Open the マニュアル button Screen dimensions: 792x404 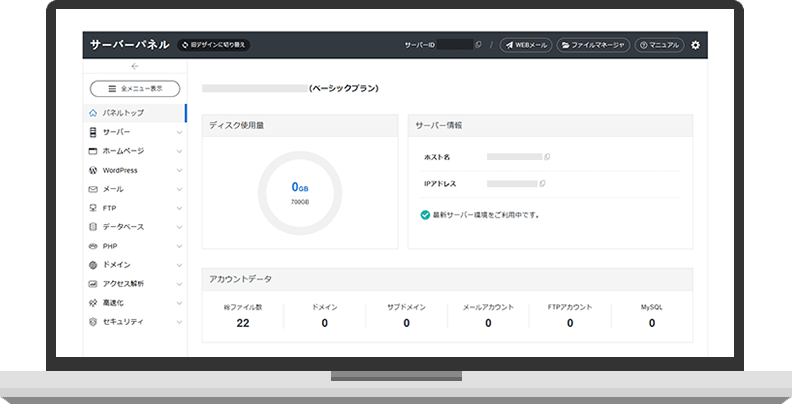pyautogui.click(x=659, y=45)
